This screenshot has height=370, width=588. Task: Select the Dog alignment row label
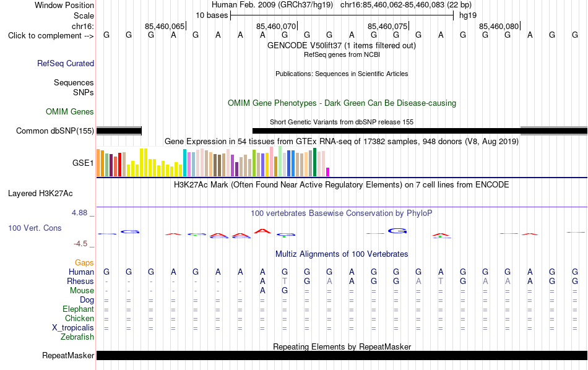click(x=87, y=300)
